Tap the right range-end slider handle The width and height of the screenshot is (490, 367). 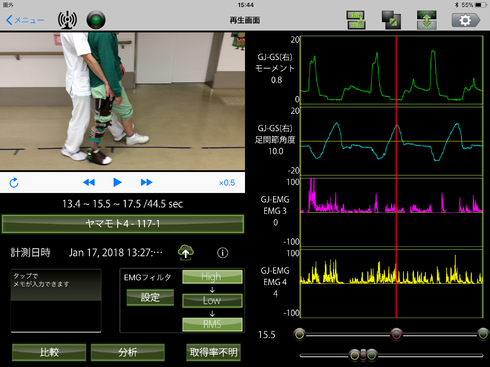point(483,334)
